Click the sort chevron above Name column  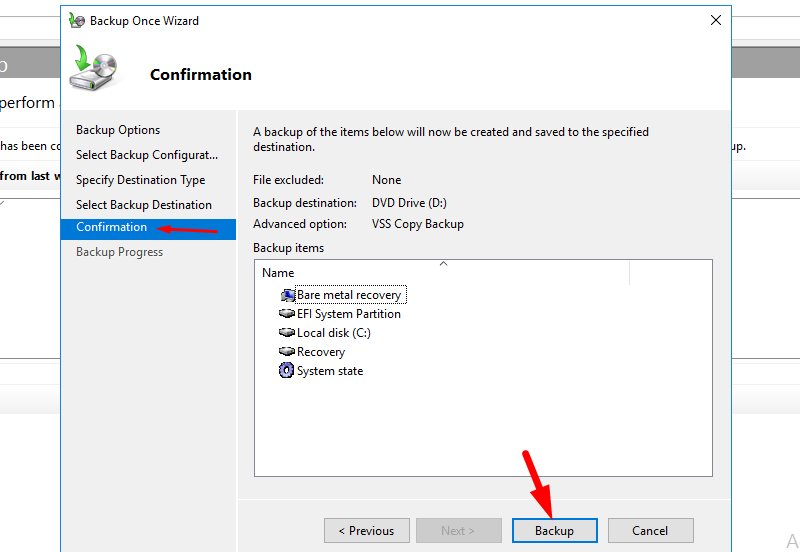tap(443, 264)
